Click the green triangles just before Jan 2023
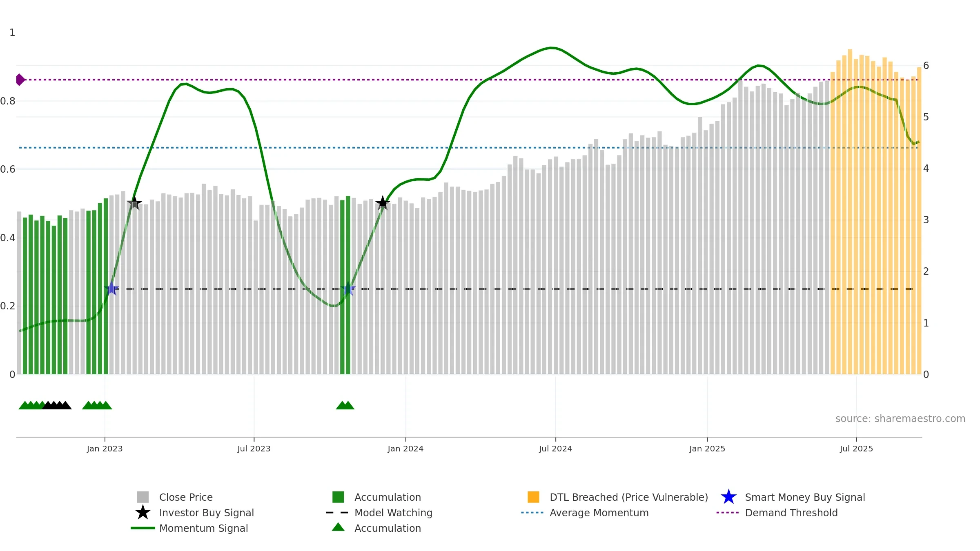This screenshot has height=551, width=980. 97,405
